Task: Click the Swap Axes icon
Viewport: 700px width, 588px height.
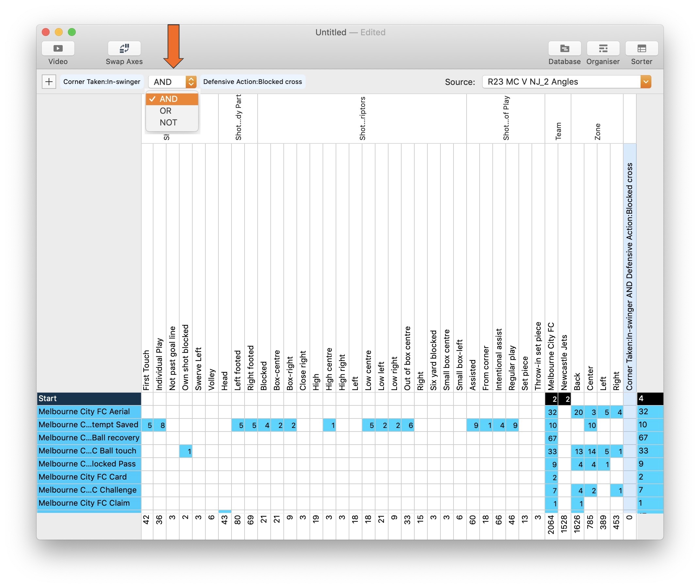Action: [x=124, y=48]
